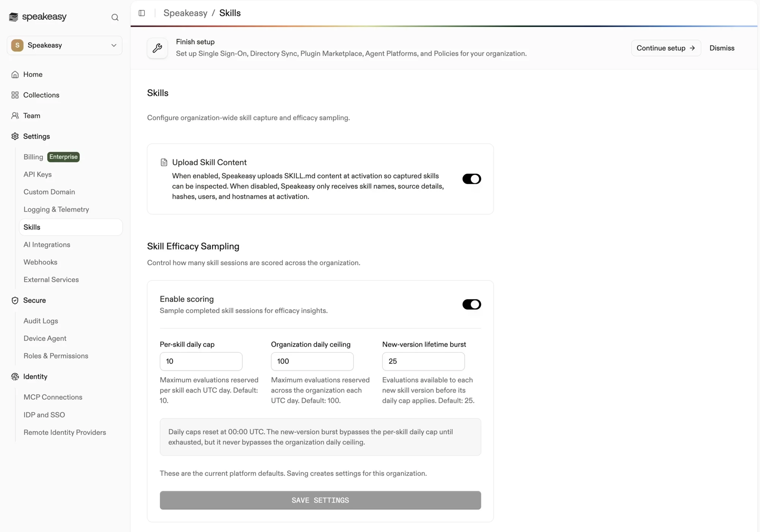Open External Services
The image size is (760, 532).
[x=51, y=280]
